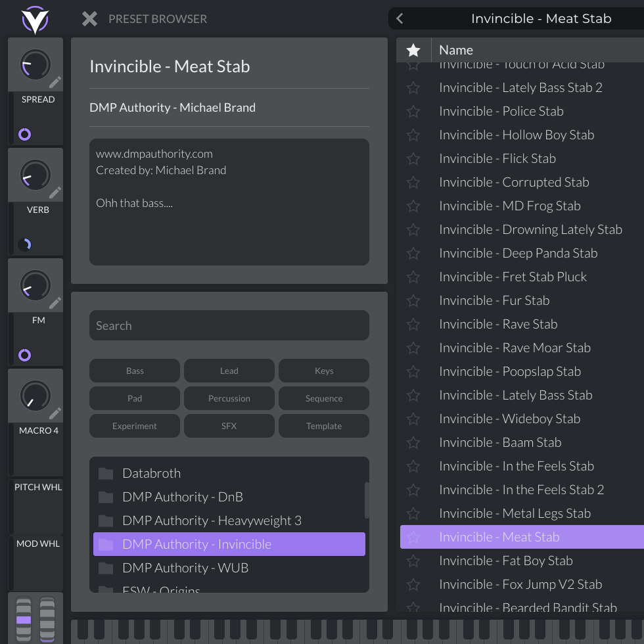Close the preset browser with X icon
This screenshot has height=644, width=644.
89,19
